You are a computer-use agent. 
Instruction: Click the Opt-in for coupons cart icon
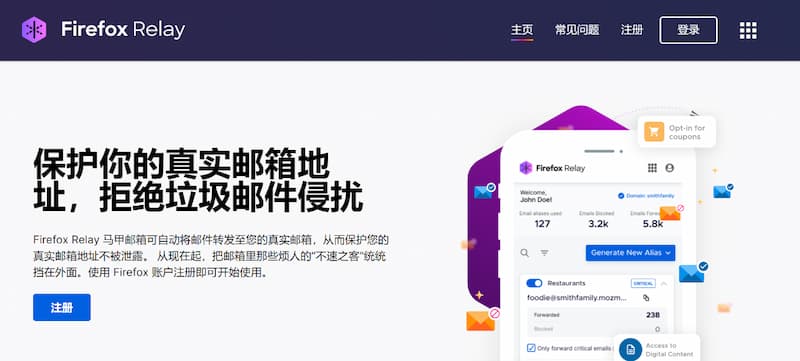[x=654, y=132]
